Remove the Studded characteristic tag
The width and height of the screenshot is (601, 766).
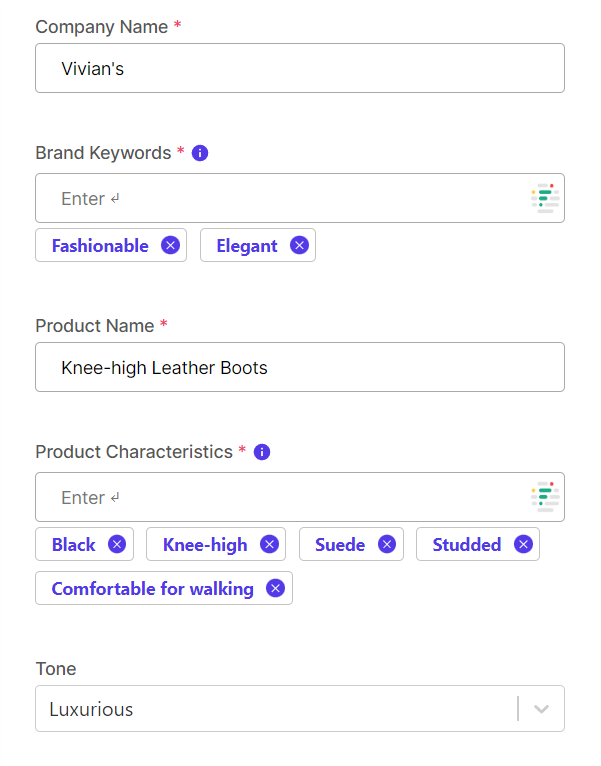pos(523,544)
